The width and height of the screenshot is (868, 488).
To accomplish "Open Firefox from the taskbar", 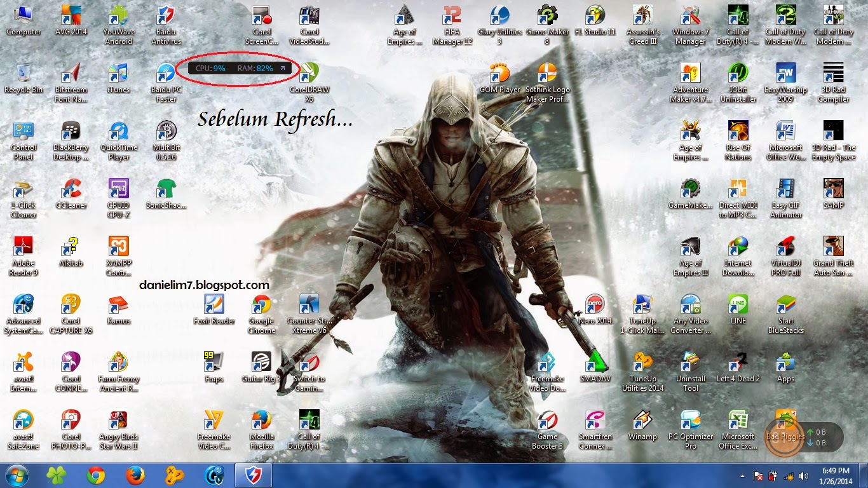I will tap(135, 475).
